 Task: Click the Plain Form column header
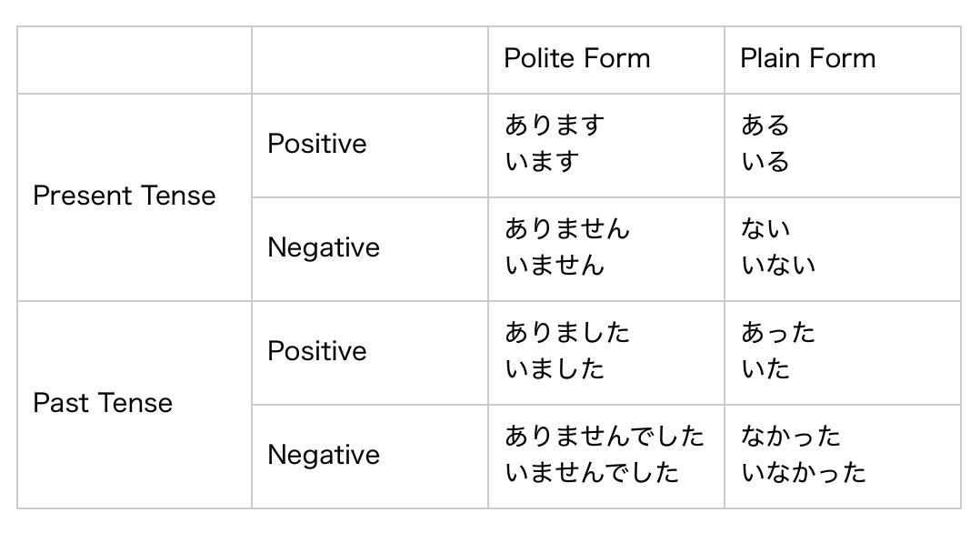(807, 59)
